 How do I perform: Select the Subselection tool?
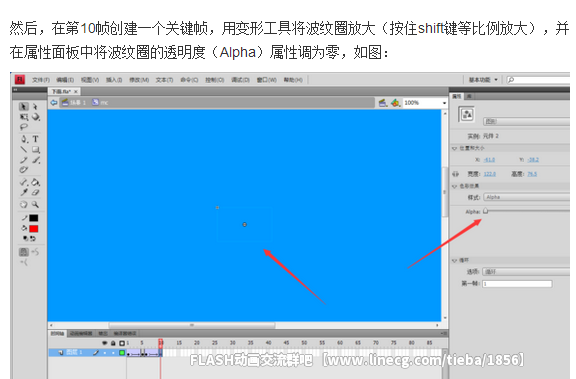pos(35,107)
